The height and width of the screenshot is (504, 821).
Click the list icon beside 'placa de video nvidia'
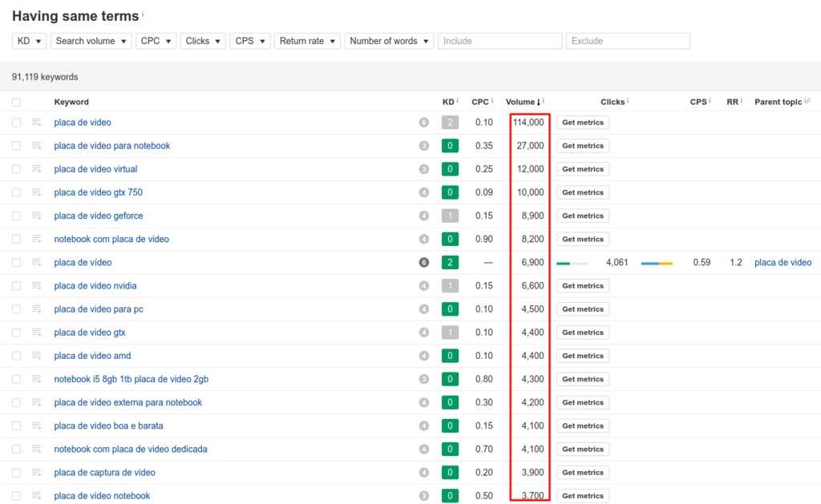click(x=37, y=286)
